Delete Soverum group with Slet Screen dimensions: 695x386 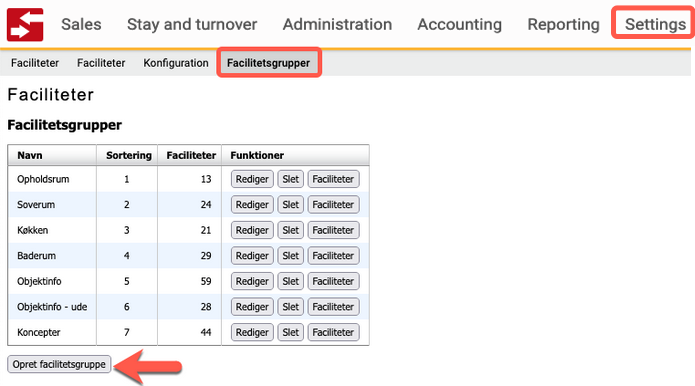click(290, 205)
